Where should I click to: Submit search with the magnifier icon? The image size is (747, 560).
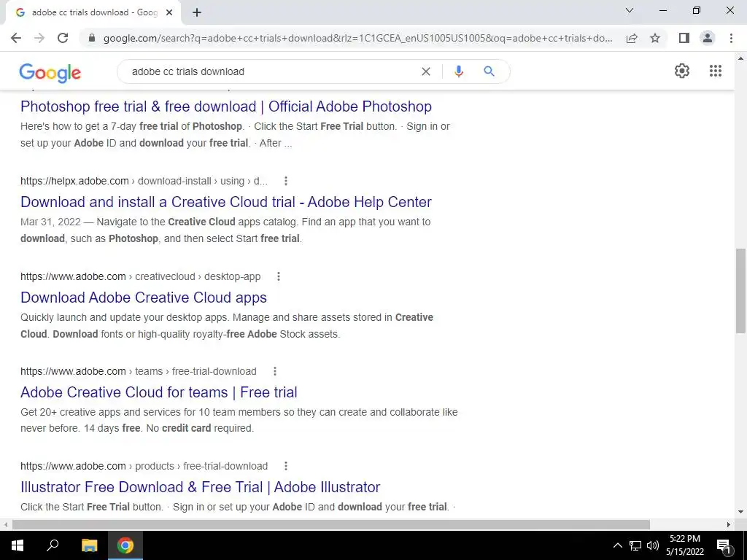[489, 71]
